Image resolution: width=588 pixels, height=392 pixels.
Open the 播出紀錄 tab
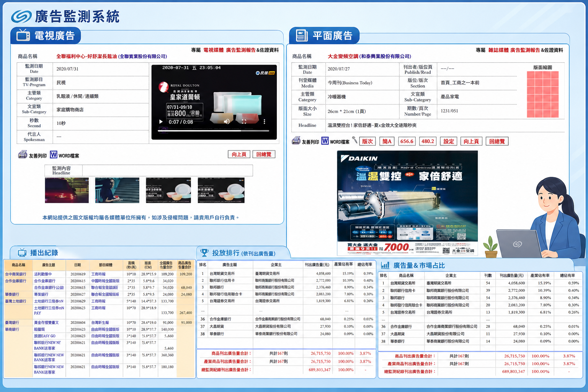pyautogui.click(x=38, y=253)
